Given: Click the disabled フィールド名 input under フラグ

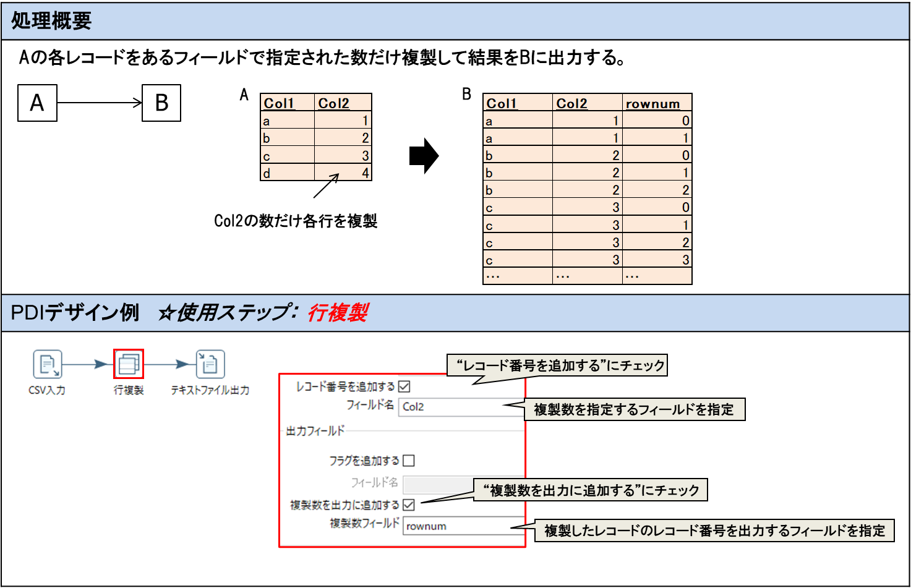Looking at the screenshot, I should click(x=438, y=484).
